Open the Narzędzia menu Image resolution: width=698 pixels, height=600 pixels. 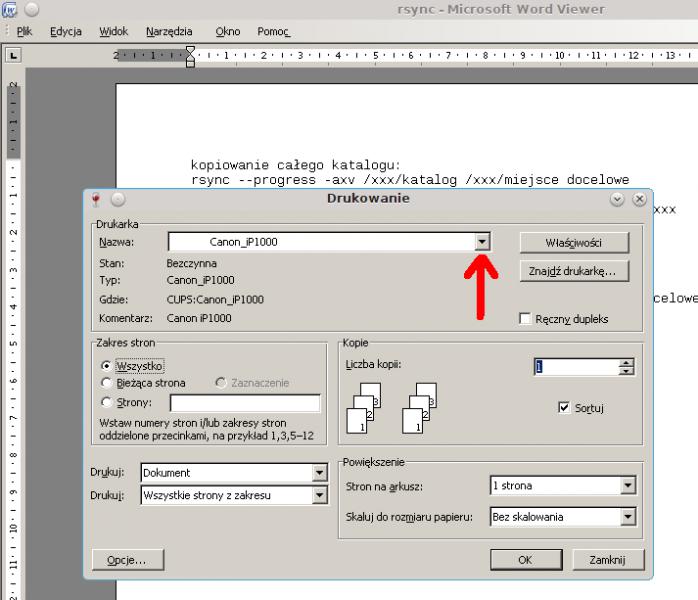169,31
